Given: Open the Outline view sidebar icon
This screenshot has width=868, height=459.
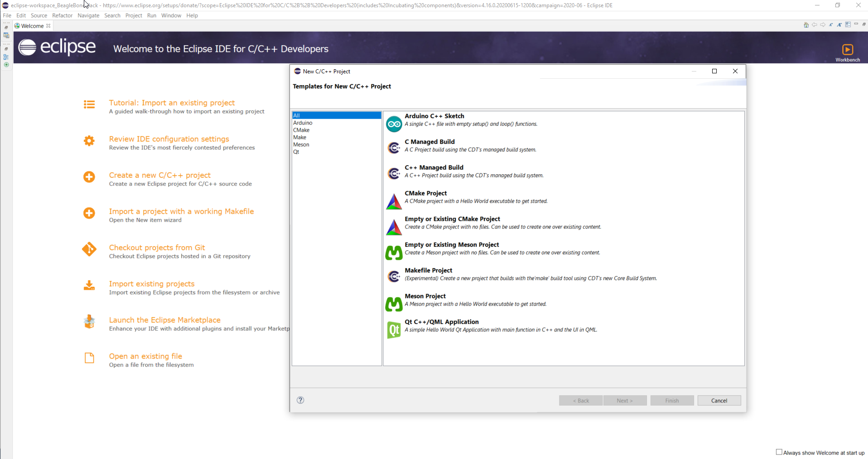Looking at the screenshot, I should (x=6, y=57).
